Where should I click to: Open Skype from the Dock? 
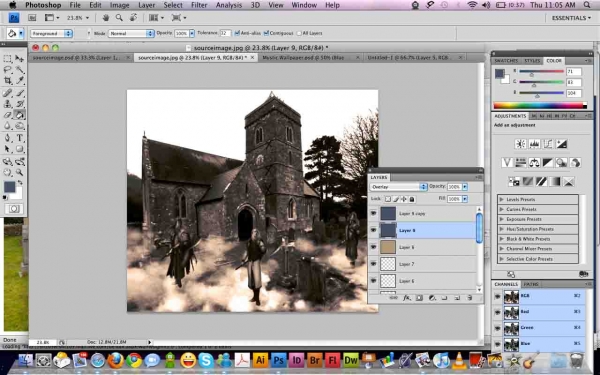pyautogui.click(x=206, y=360)
